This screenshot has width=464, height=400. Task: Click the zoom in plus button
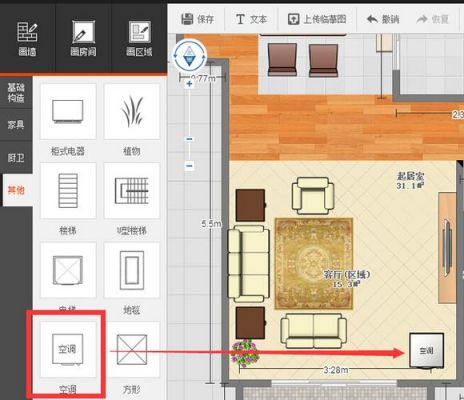point(189,83)
